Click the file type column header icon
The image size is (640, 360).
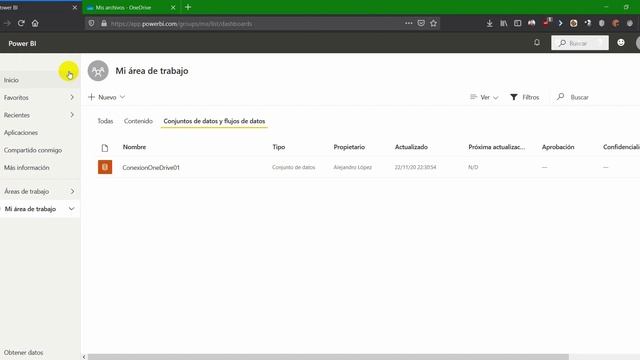click(105, 148)
